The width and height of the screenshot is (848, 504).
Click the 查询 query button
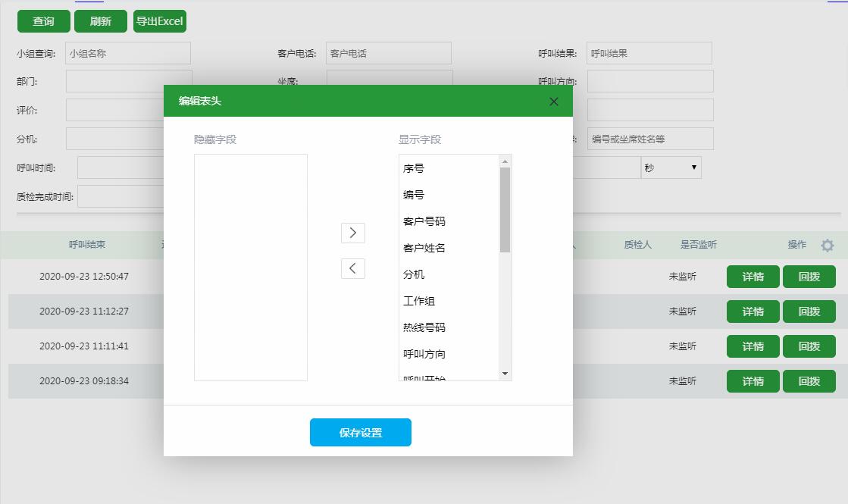pos(43,21)
